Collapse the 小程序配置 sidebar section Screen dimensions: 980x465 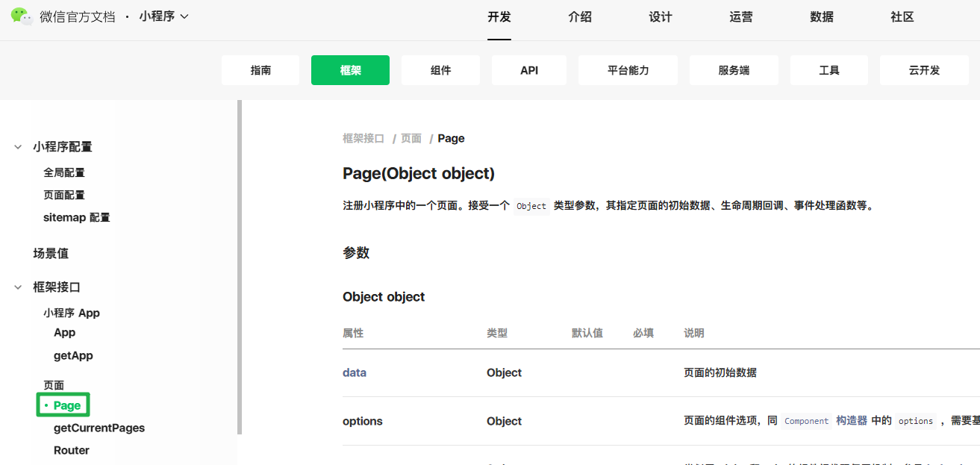(x=18, y=147)
